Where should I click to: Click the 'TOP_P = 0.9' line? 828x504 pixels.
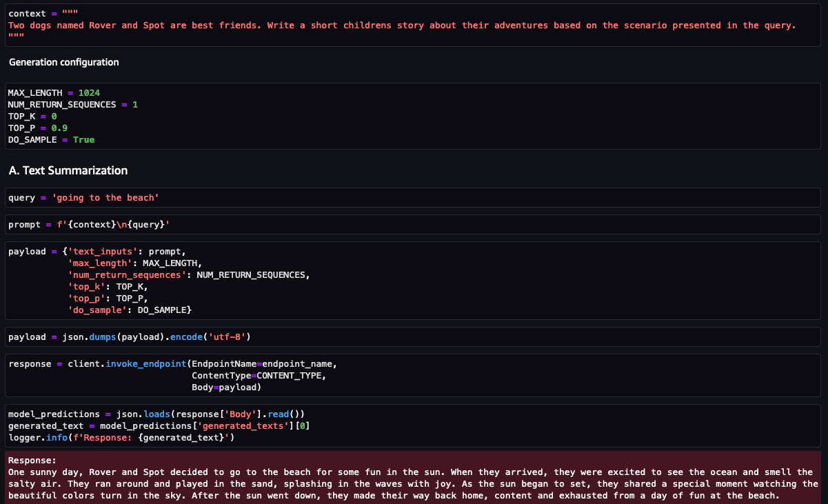[38, 128]
